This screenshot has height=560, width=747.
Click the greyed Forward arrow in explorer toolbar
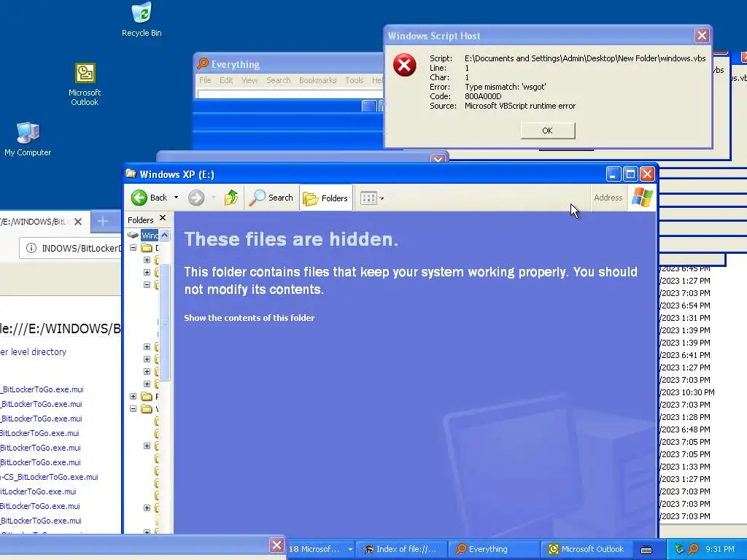coord(196,198)
